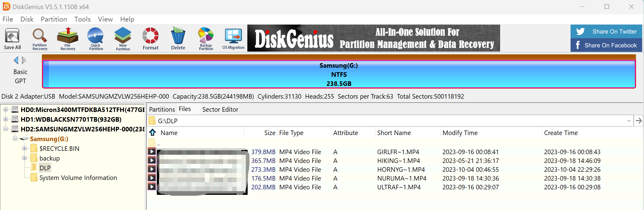Open the Disk menu
Viewport: 644px width, 210px height.
click(27, 19)
